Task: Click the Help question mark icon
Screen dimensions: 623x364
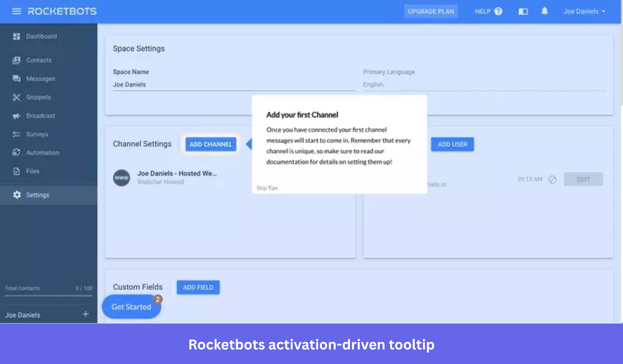Action: pyautogui.click(x=498, y=11)
